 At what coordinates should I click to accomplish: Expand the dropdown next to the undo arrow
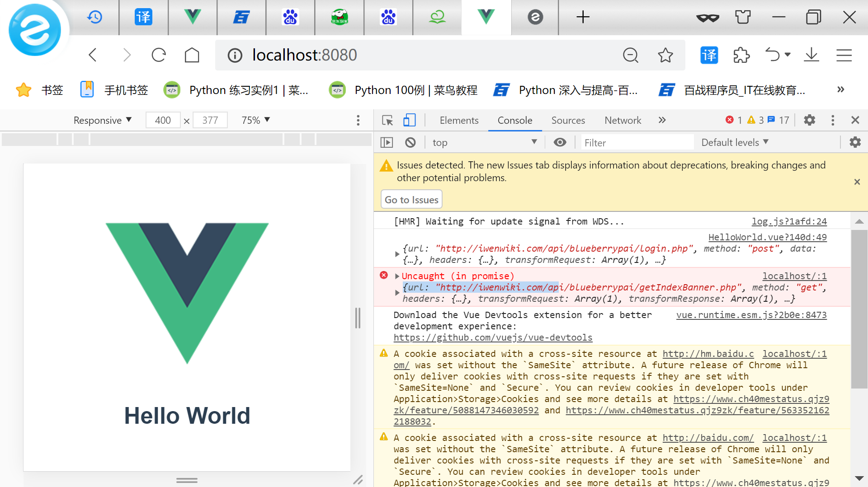coord(788,55)
